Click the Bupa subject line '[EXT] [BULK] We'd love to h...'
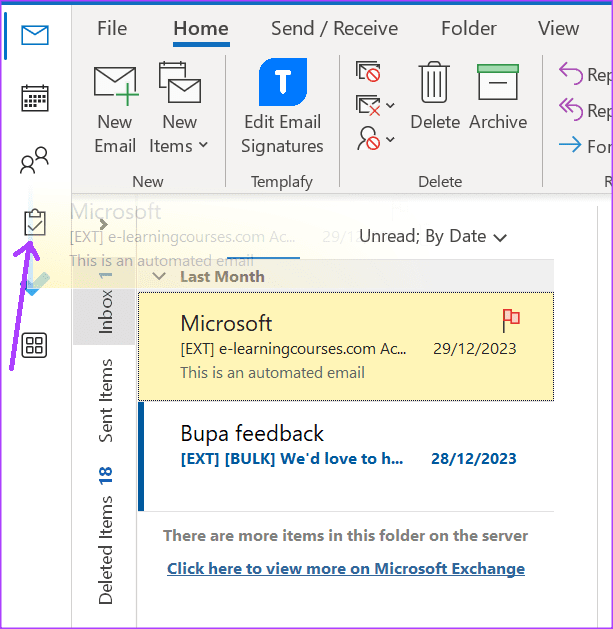613x629 pixels. tap(292, 459)
